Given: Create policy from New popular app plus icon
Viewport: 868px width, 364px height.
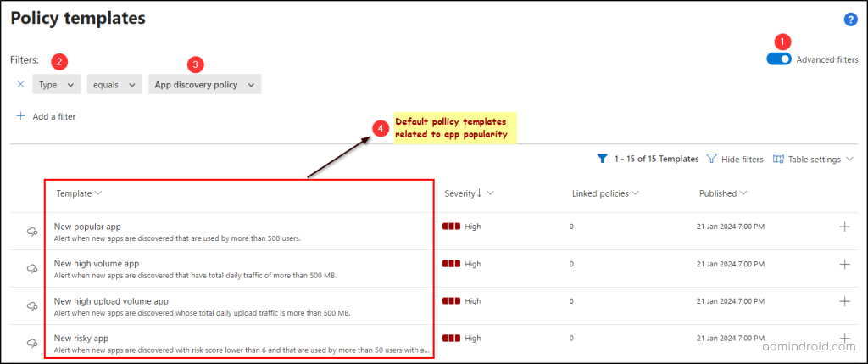Looking at the screenshot, I should tap(845, 227).
